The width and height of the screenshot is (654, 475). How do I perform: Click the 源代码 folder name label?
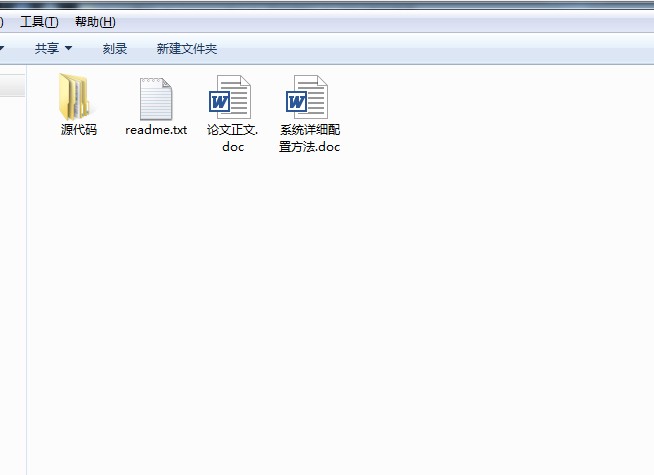pos(79,130)
